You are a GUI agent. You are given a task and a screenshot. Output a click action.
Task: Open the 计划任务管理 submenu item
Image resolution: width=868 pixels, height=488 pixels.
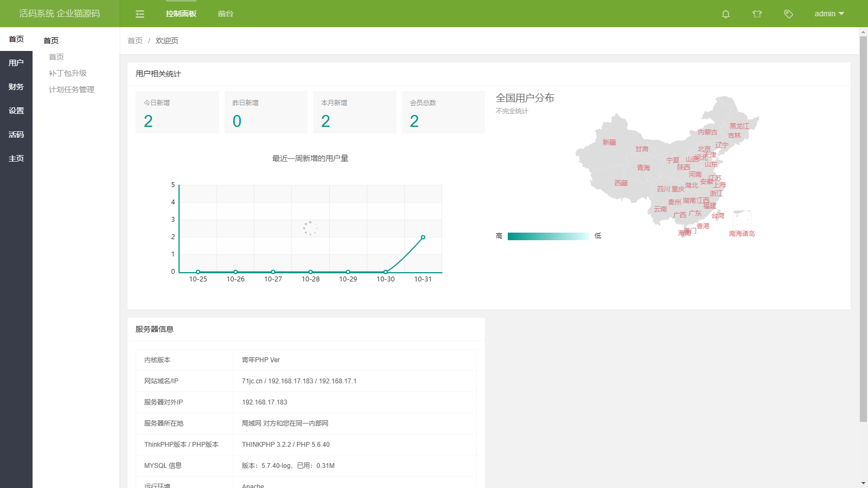point(72,89)
